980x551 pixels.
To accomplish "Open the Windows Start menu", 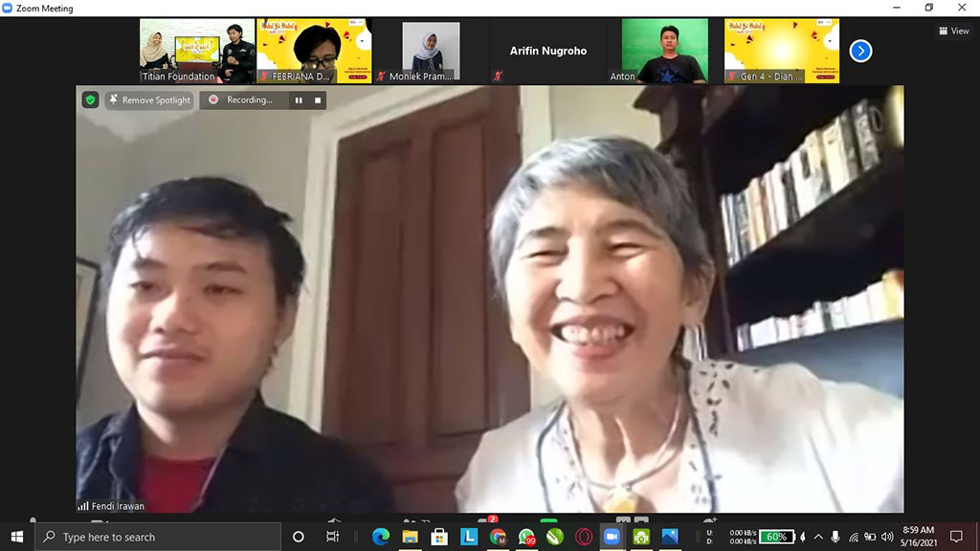I will (x=17, y=537).
